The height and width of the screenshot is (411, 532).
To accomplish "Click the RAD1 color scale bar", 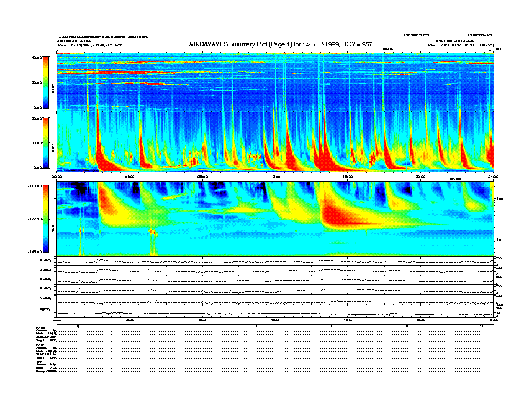I will (x=46, y=142).
